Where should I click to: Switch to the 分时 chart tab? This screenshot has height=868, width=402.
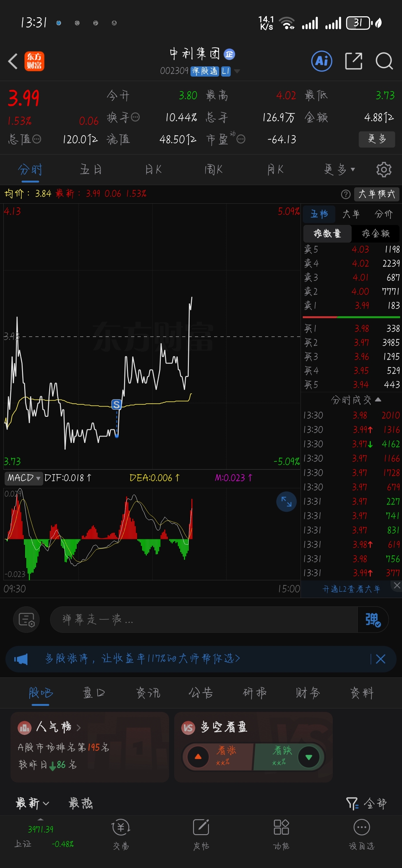(30, 169)
